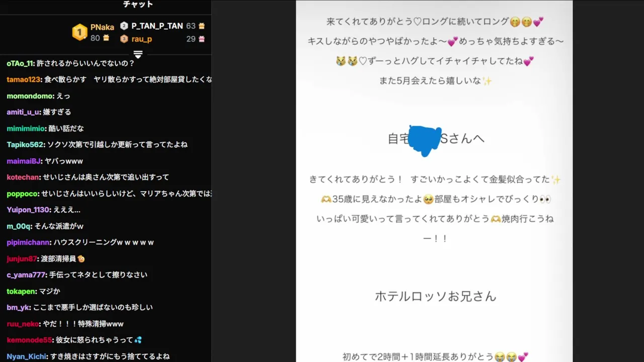Click username junjun87 in chat
Viewport: 644px width, 362px height.
click(22, 259)
